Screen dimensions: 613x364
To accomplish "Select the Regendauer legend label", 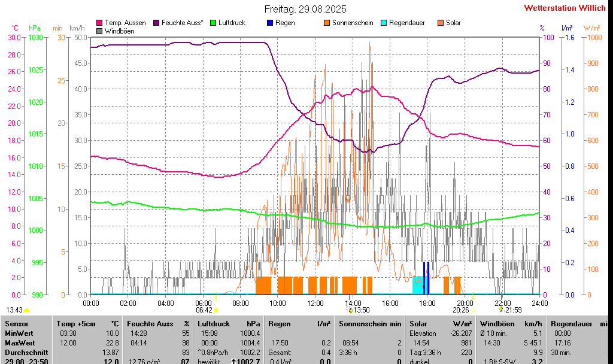I will click(x=406, y=23).
